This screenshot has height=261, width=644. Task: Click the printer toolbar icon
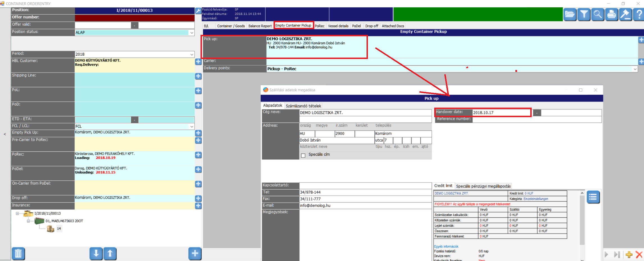(611, 14)
